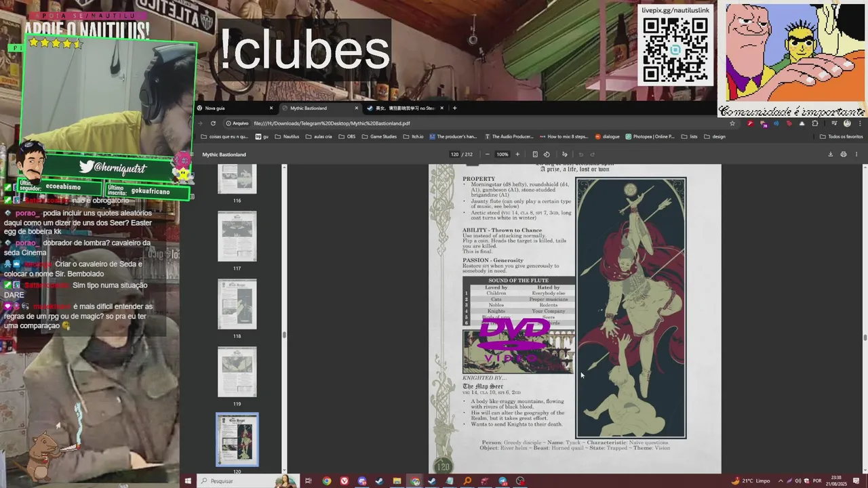
Task: Open a new browser tab
Action: (x=454, y=108)
